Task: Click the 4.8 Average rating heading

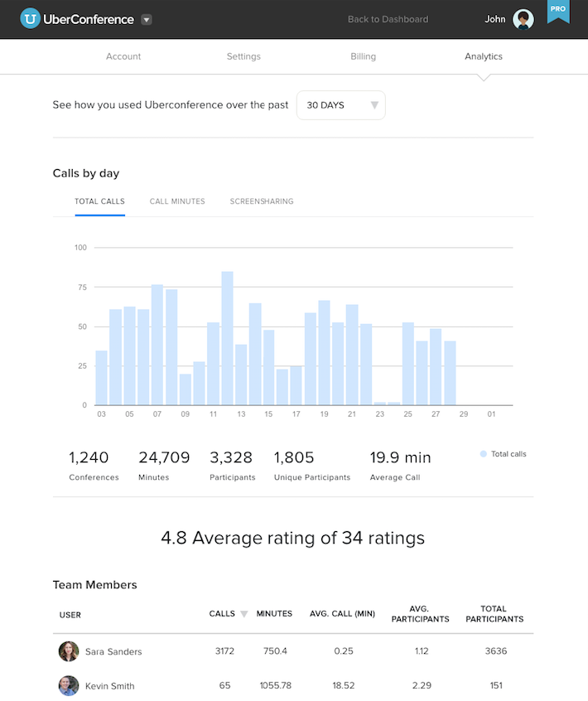Action: 292,538
